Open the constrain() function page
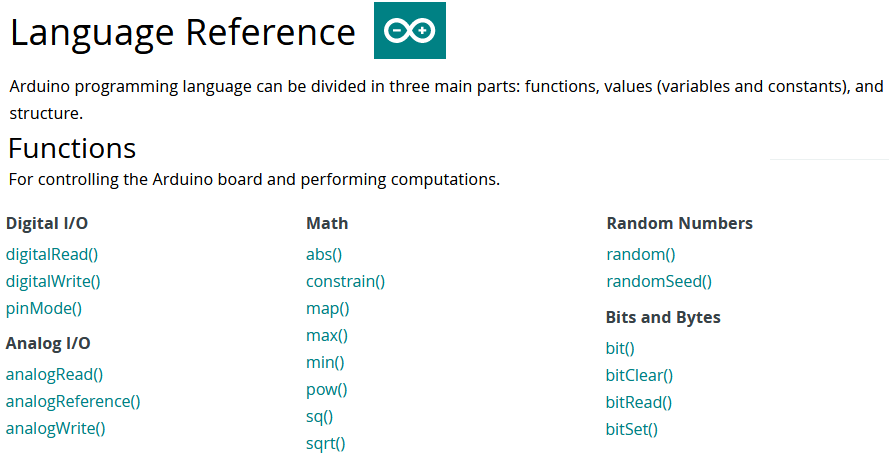889x462 pixels. tap(345, 281)
